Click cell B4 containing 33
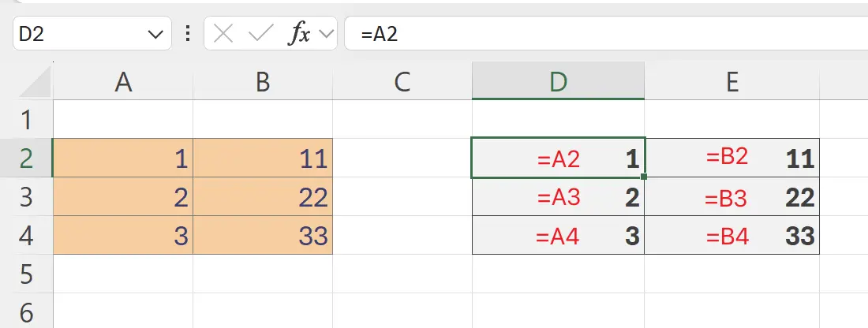 click(263, 236)
